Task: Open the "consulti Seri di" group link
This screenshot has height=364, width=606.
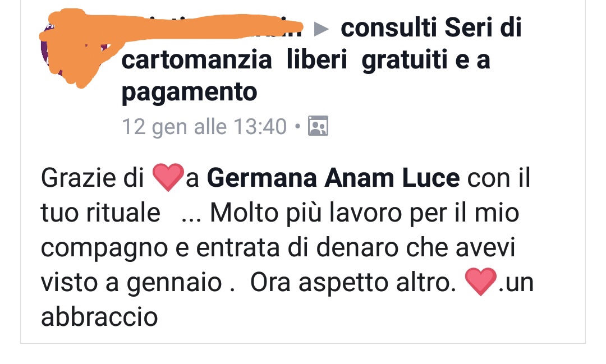Action: coord(431,28)
